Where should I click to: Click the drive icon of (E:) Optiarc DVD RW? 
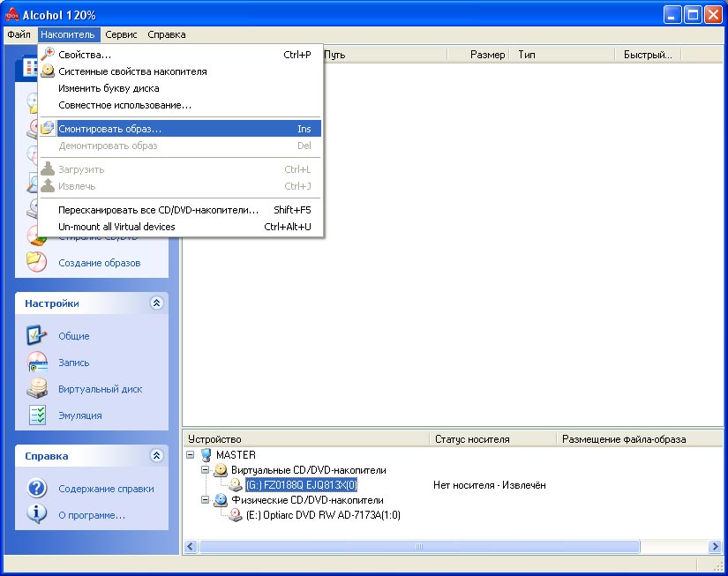point(236,515)
